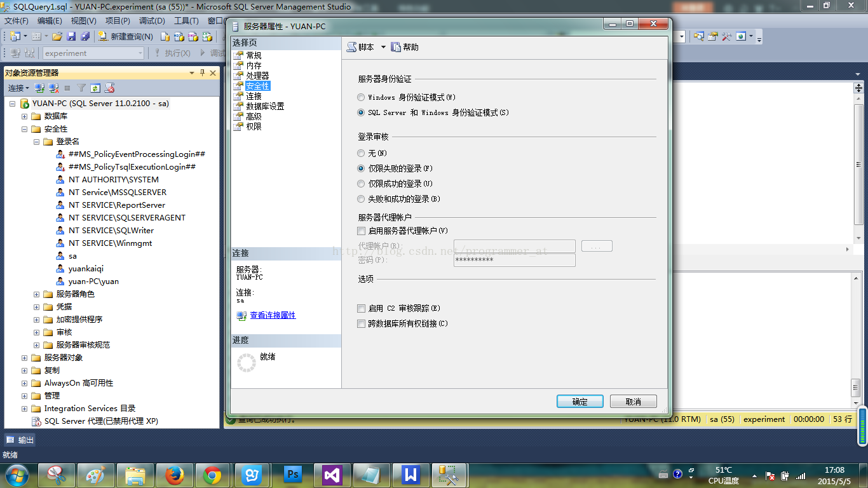Open the experiment database combo box
Image resolution: width=868 pixels, height=488 pixels.
[x=94, y=53]
